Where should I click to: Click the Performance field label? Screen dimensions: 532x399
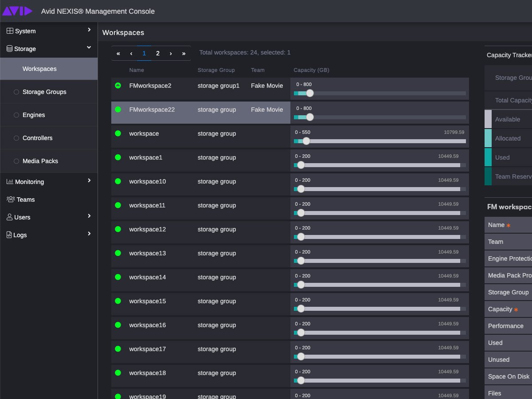(x=506, y=326)
